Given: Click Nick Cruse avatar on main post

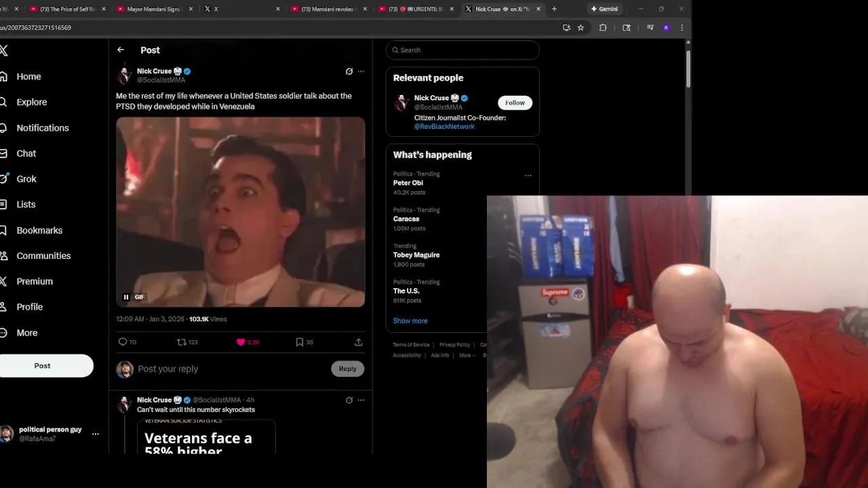Looking at the screenshot, I should coord(124,75).
